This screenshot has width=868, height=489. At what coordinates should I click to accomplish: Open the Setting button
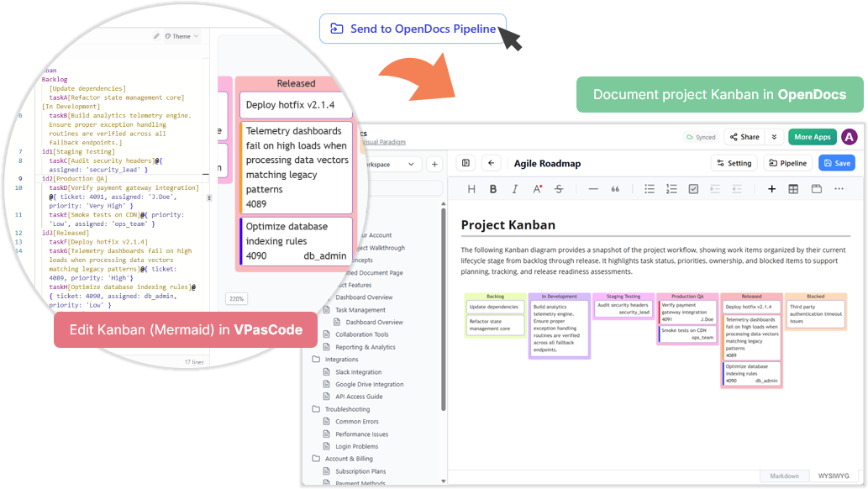pyautogui.click(x=734, y=163)
